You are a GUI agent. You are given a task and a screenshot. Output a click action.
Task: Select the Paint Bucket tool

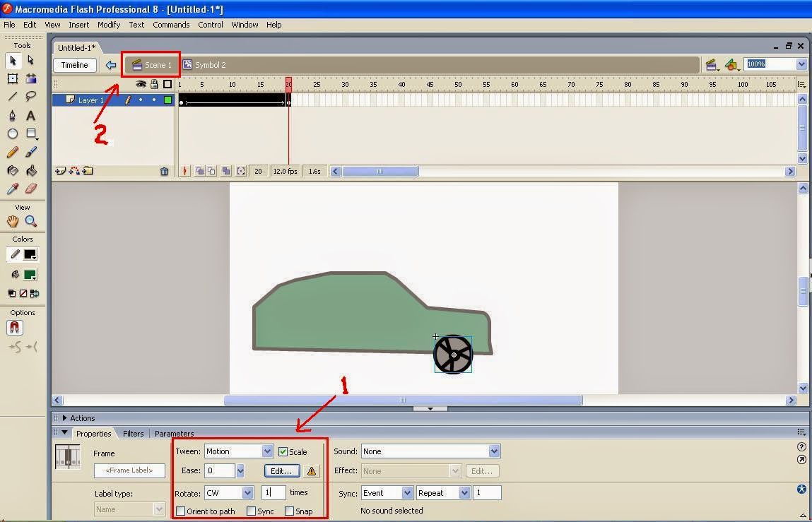point(31,170)
